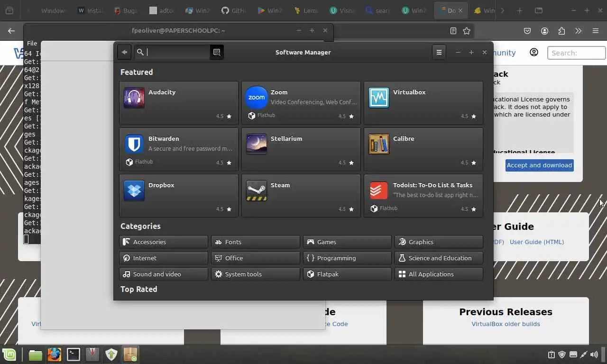Switch to the Visna browser tab

tap(343, 10)
